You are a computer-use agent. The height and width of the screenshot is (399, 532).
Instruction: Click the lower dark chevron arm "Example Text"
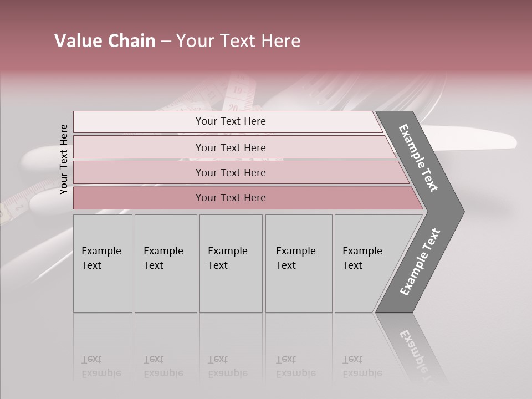[420, 262]
